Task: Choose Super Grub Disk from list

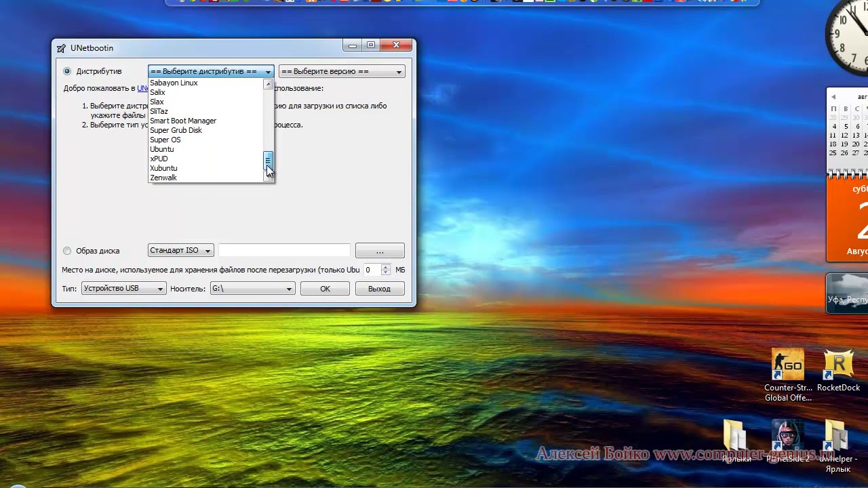Action: [206, 130]
